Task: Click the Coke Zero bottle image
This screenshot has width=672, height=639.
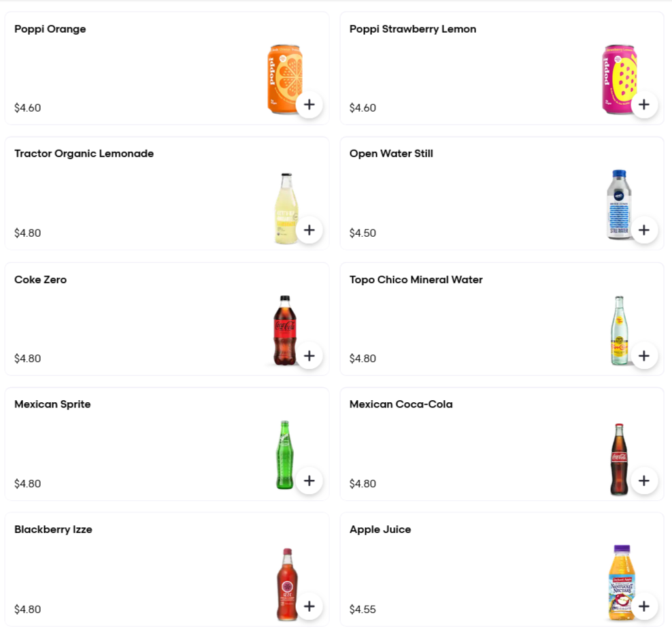Action: 285,330
